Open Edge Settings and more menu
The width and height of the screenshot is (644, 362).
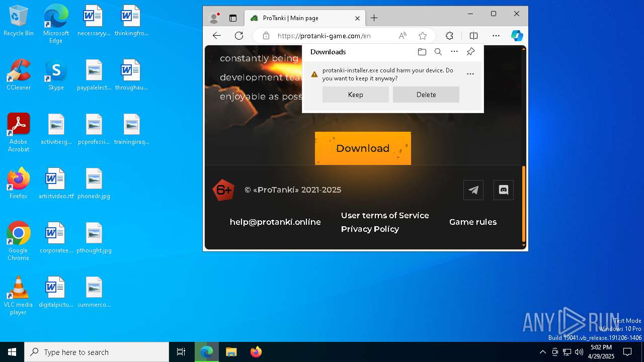coord(496,36)
